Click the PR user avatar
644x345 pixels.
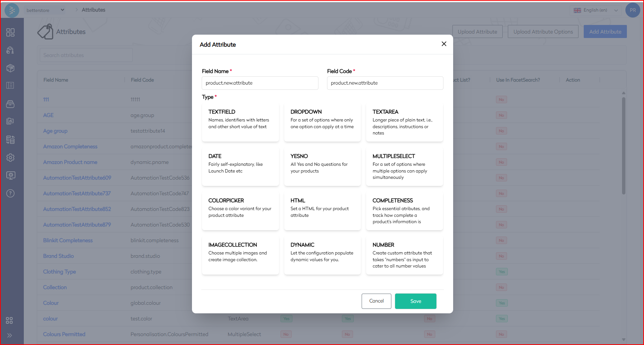tap(632, 10)
